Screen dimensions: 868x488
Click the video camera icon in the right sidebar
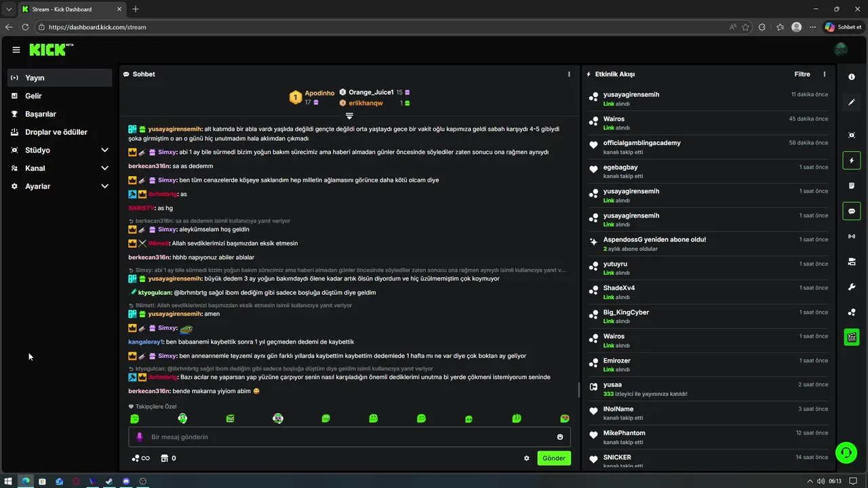coord(852,262)
